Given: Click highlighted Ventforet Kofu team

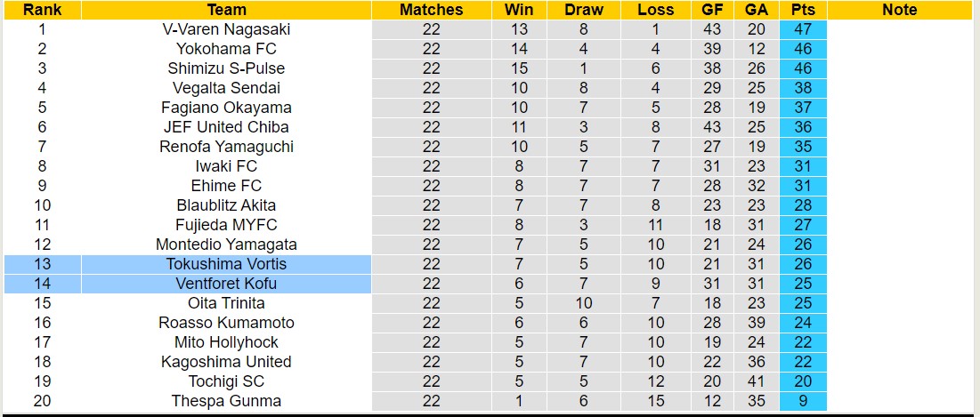Looking at the screenshot, I should click(x=226, y=284).
